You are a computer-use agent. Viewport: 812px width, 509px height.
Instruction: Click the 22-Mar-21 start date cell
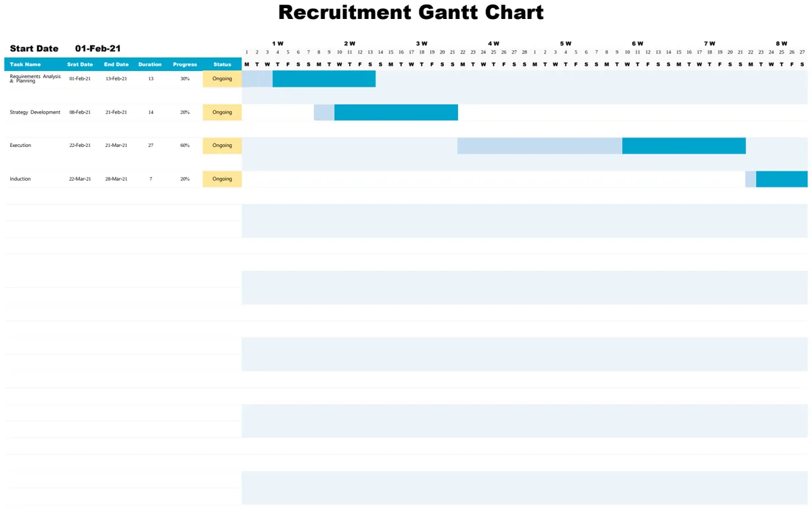point(80,179)
